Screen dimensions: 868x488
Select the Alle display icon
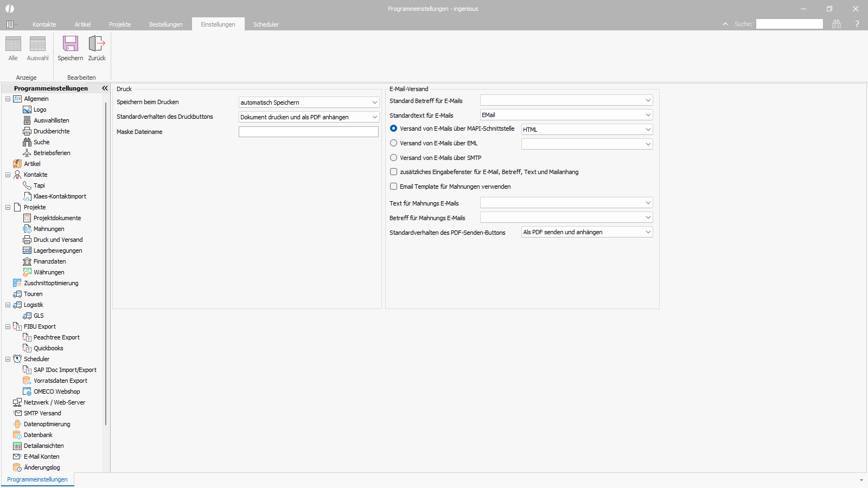point(13,44)
